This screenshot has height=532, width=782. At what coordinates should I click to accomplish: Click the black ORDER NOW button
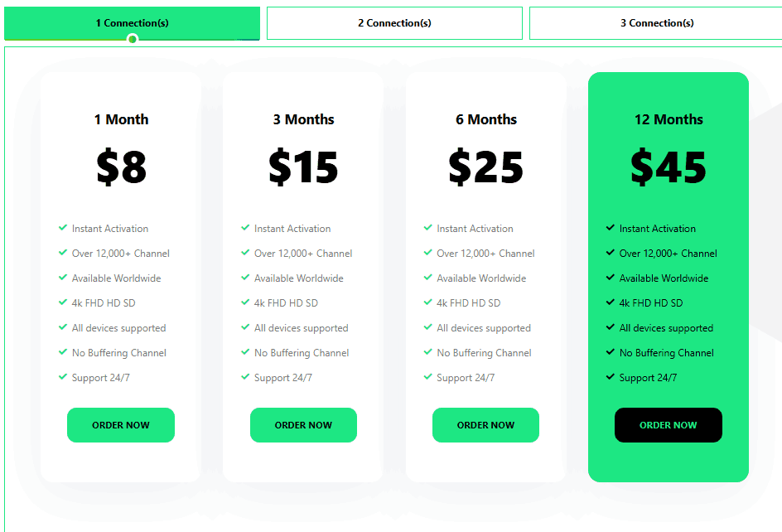point(668,425)
